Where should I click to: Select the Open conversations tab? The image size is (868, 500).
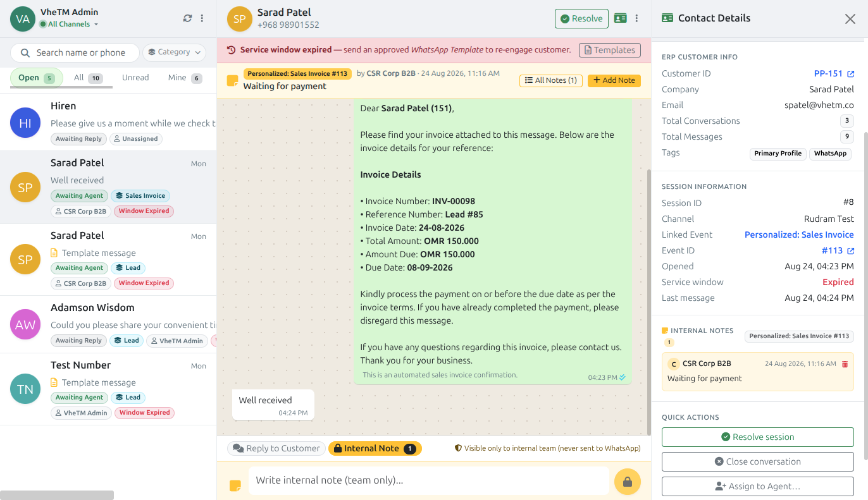(37, 78)
